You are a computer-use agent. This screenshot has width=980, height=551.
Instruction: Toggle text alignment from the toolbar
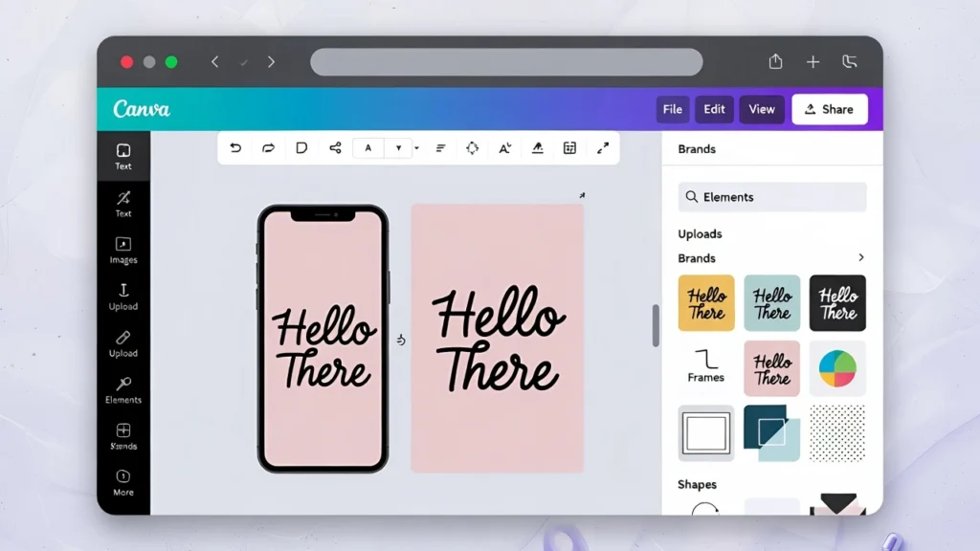coord(439,147)
